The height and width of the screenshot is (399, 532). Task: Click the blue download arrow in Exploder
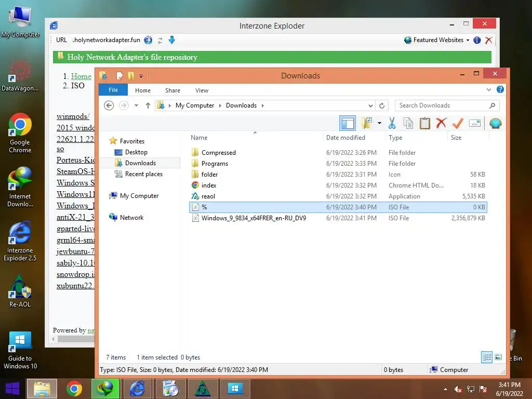[171, 40]
